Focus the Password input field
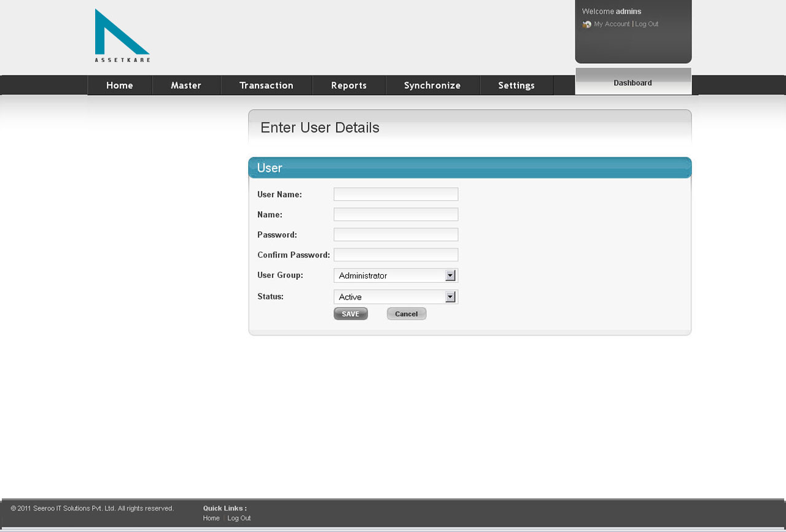Screen dimensions: 786x532 [396, 234]
